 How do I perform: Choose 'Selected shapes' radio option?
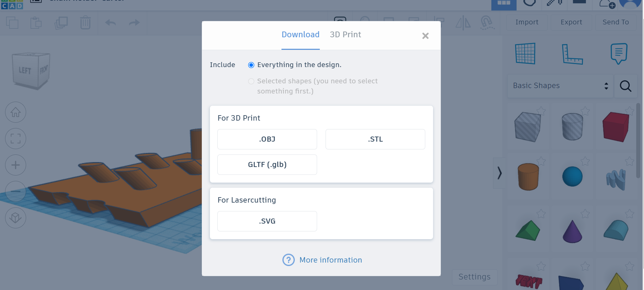[x=251, y=81]
